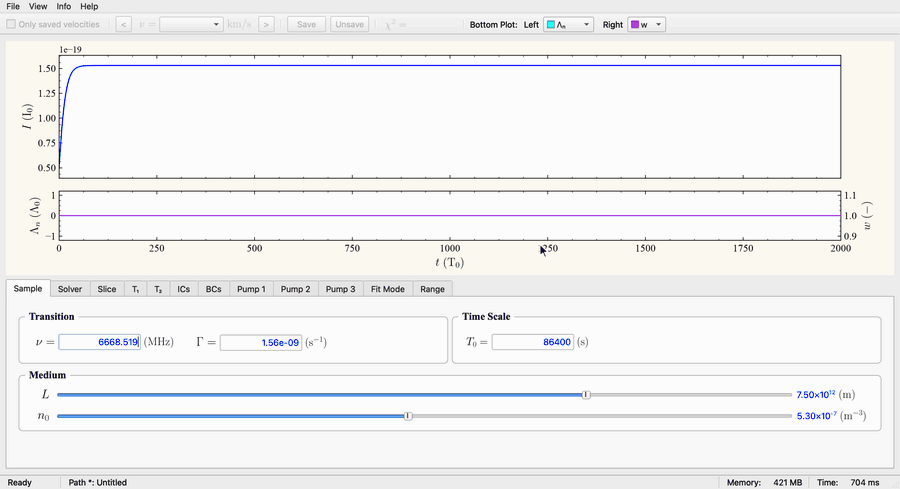The height and width of the screenshot is (489, 900).
Task: Expand the Right bottom plot dropdown
Action: 646,25
